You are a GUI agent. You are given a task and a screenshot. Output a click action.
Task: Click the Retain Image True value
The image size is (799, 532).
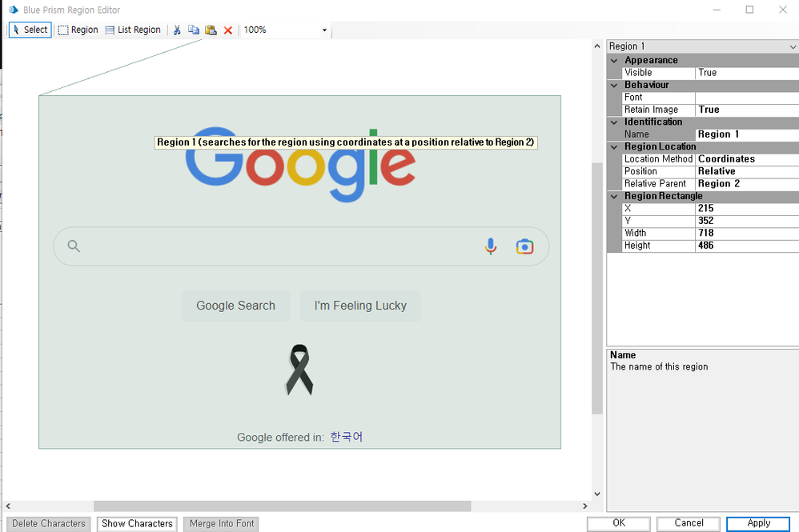746,110
